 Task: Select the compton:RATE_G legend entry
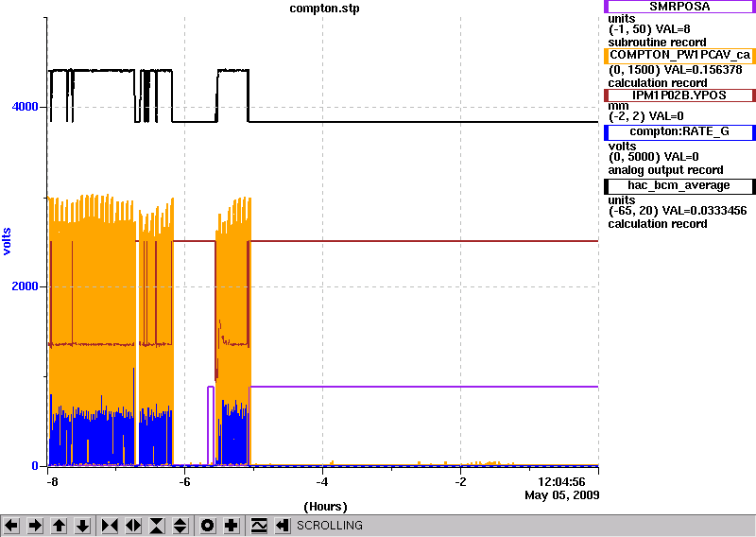[x=679, y=132]
